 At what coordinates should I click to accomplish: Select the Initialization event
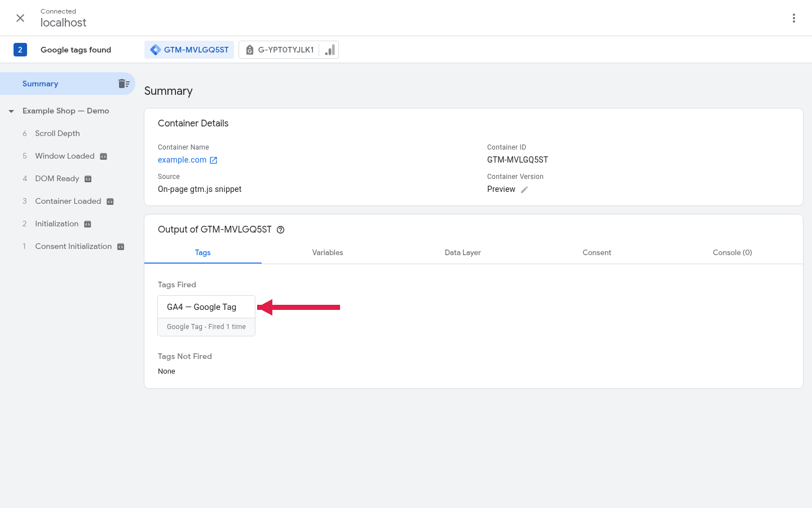click(57, 224)
